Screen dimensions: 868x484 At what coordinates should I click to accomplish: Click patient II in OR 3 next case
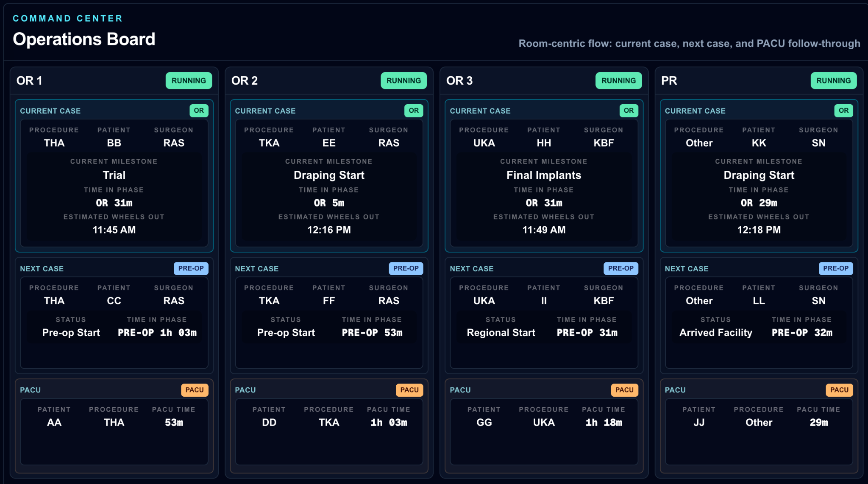(x=544, y=300)
